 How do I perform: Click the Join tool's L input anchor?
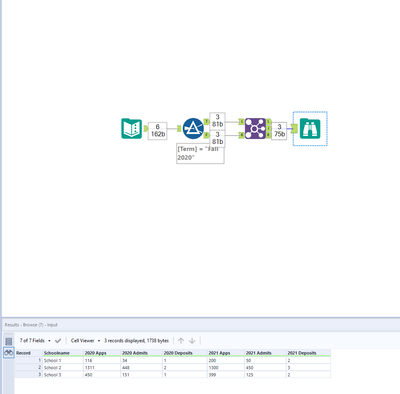(x=242, y=122)
